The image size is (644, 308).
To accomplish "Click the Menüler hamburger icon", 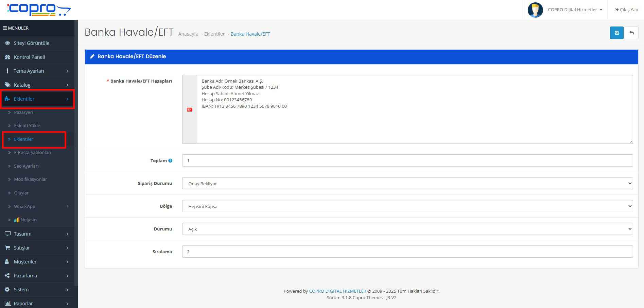I will 5,28.
